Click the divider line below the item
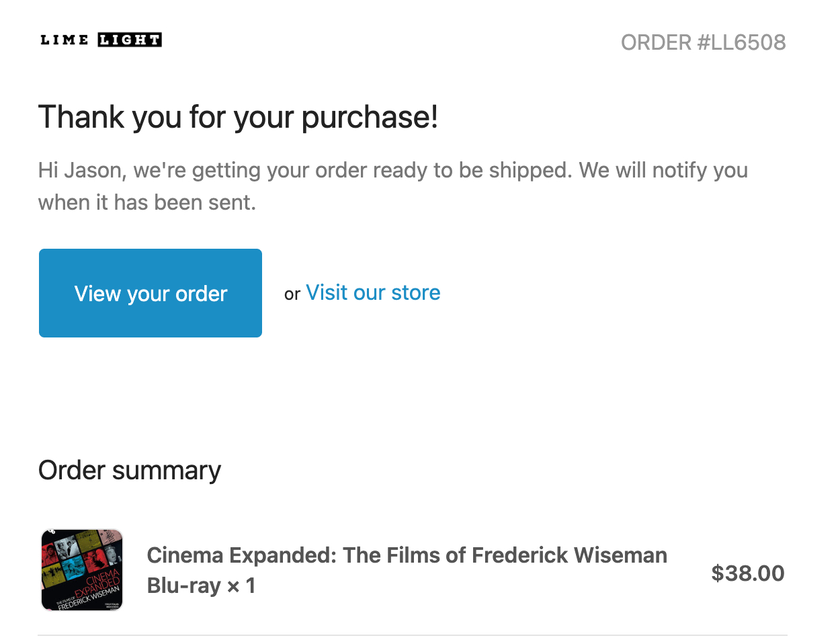 pos(412,635)
